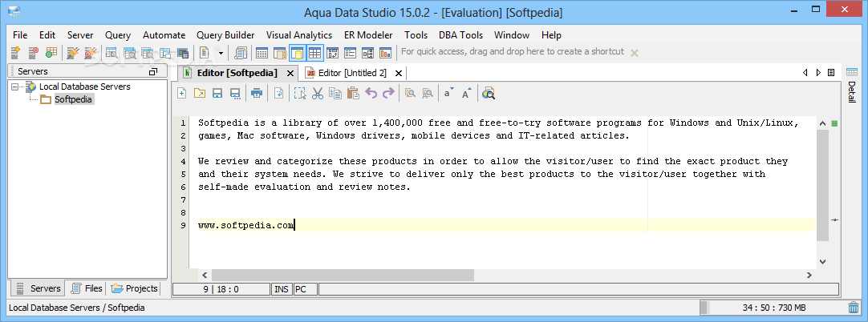The image size is (868, 322).
Task: Click the purple Undo arrow
Action: click(x=371, y=94)
